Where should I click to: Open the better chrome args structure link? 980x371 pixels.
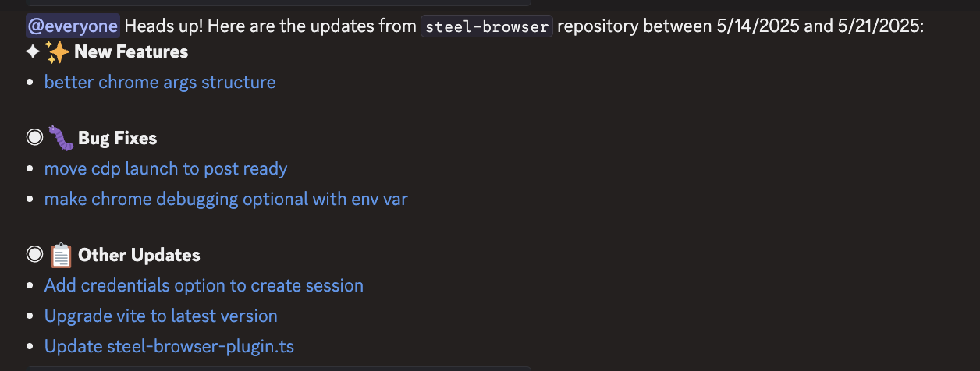click(160, 82)
